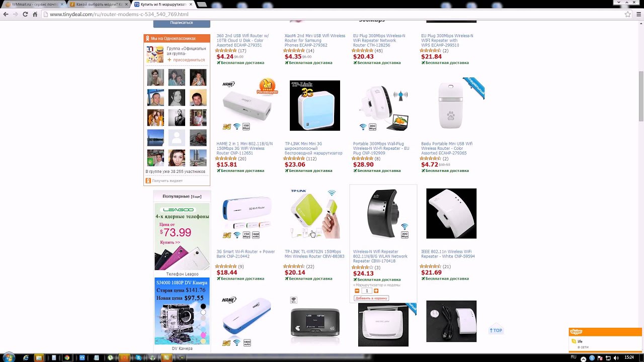Reload the page with the browser refresh icon
Screen dimensions: 644x362
25,14
